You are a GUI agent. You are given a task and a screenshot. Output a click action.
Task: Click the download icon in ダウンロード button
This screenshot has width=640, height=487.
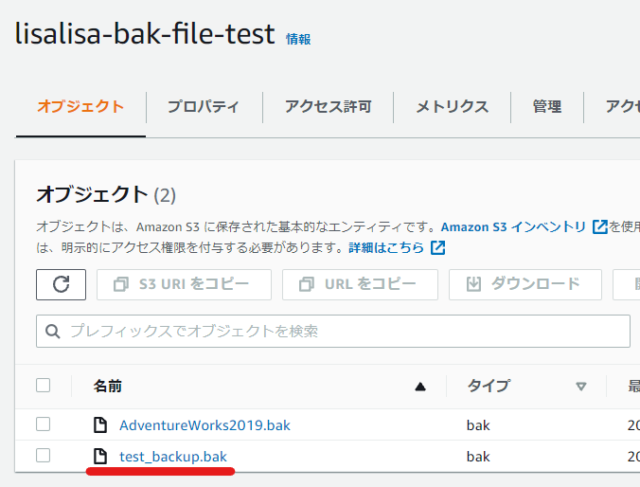[473, 284]
